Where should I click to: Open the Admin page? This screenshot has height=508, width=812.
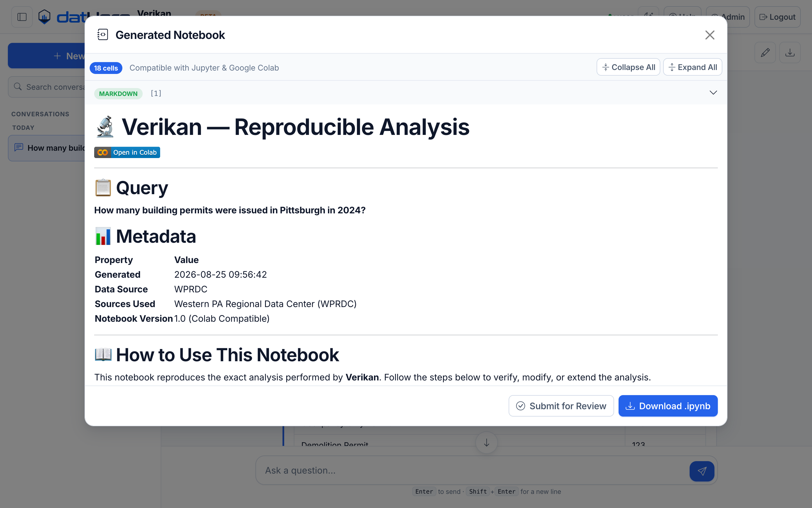pyautogui.click(x=728, y=17)
